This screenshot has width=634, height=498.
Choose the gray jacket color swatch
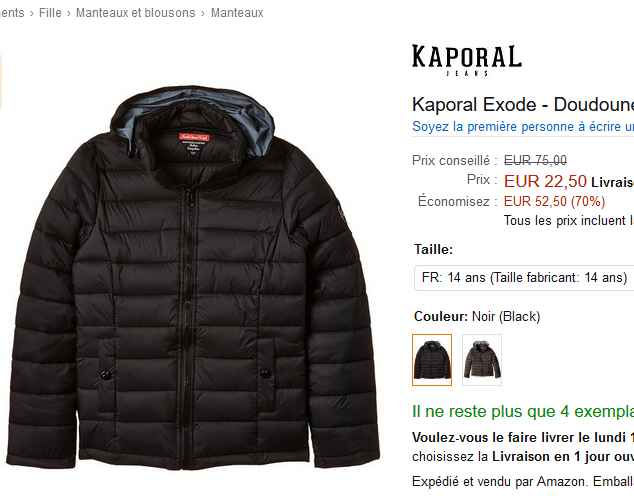coord(482,360)
